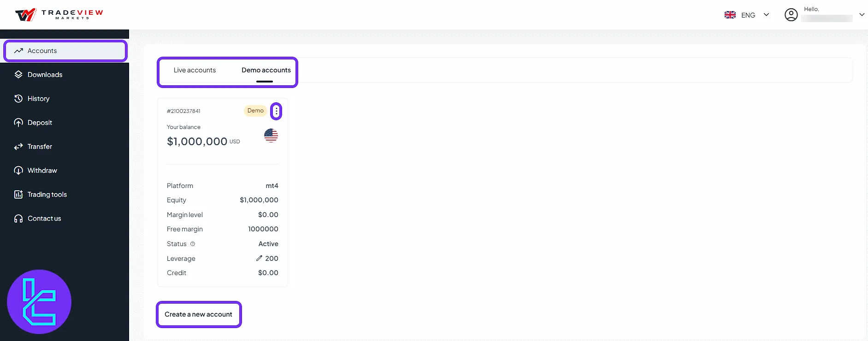
Task: Click the user profile avatar icon
Action: tap(791, 15)
